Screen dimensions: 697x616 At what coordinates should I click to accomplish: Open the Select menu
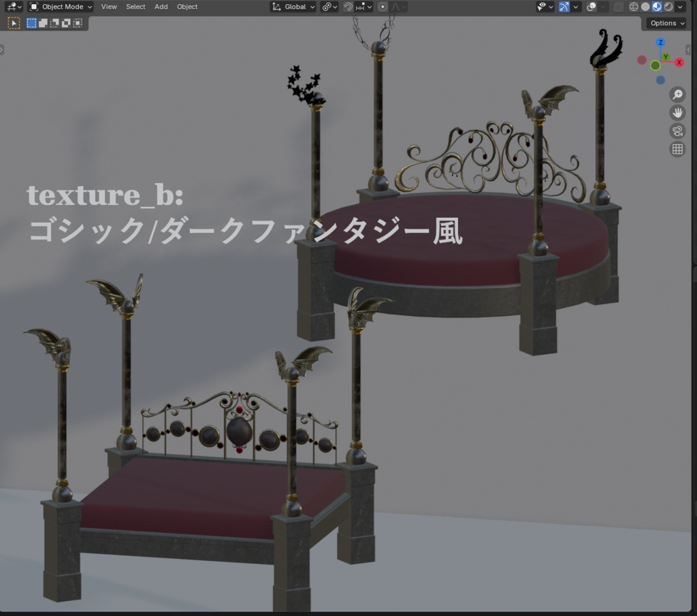(x=135, y=7)
